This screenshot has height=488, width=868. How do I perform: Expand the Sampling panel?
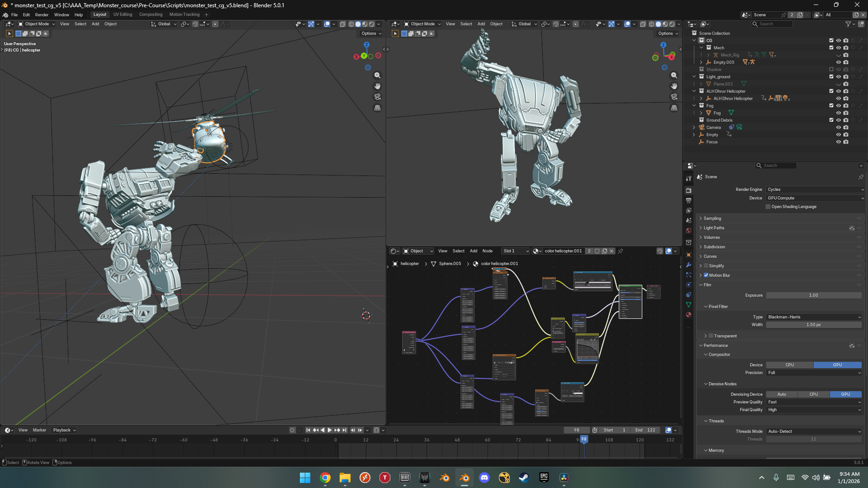[x=712, y=218]
